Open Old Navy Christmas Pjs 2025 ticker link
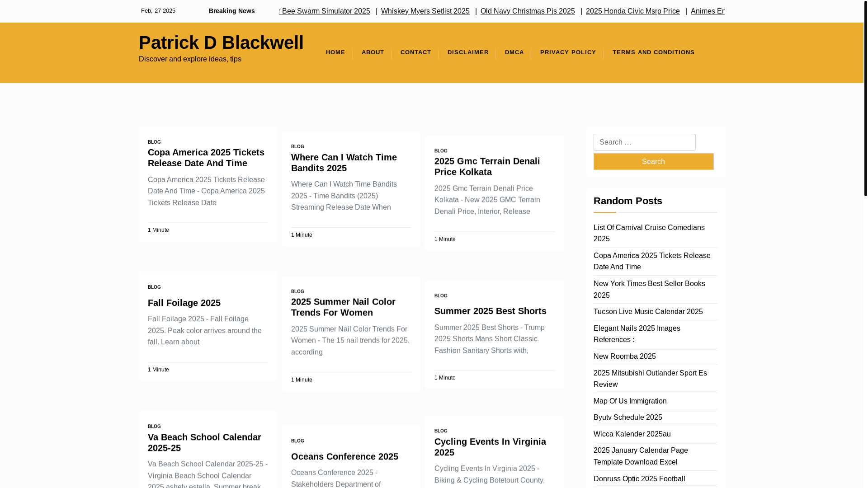Image resolution: width=868 pixels, height=488 pixels. point(528,11)
